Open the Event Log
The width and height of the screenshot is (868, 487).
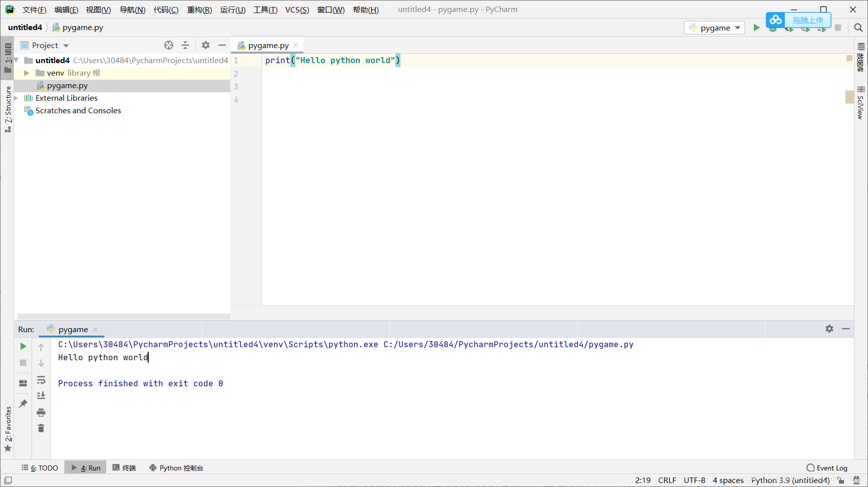827,468
